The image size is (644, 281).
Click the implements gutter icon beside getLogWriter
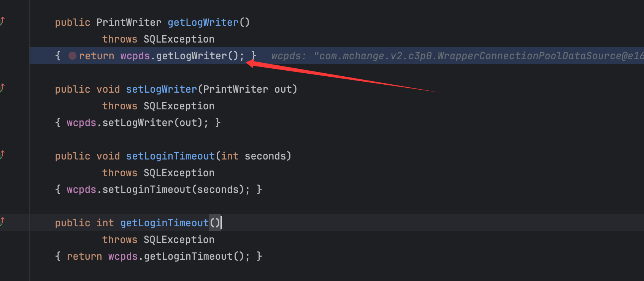point(2,21)
